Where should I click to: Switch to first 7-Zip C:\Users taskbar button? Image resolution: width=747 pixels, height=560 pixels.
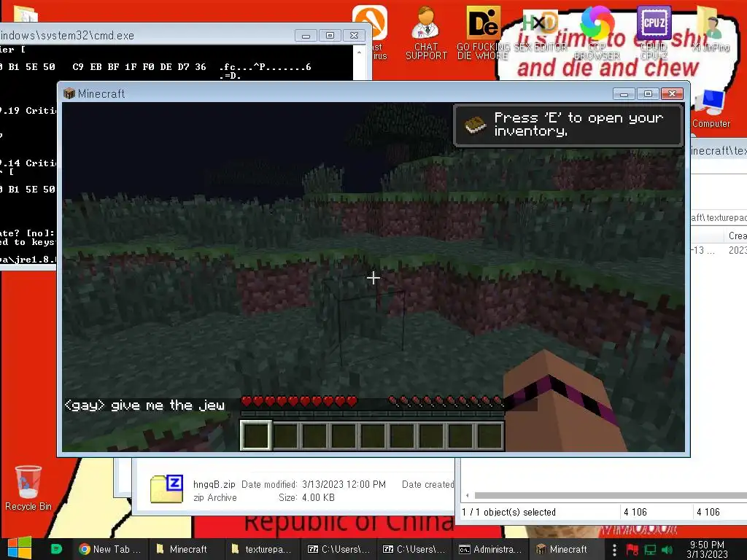338,549
